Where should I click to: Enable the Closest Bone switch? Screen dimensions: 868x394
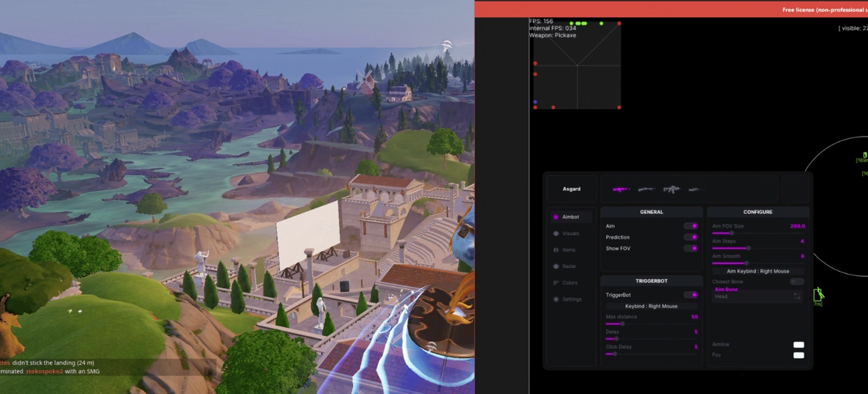point(796,281)
